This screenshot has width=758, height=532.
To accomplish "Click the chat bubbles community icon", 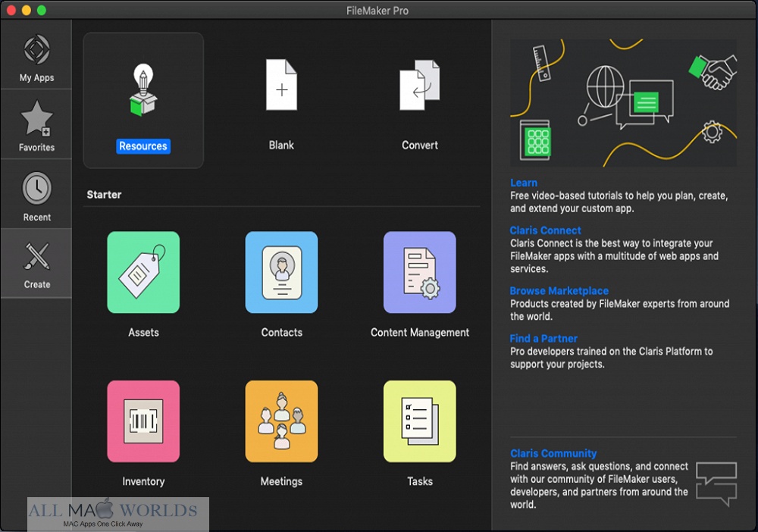I will point(716,483).
